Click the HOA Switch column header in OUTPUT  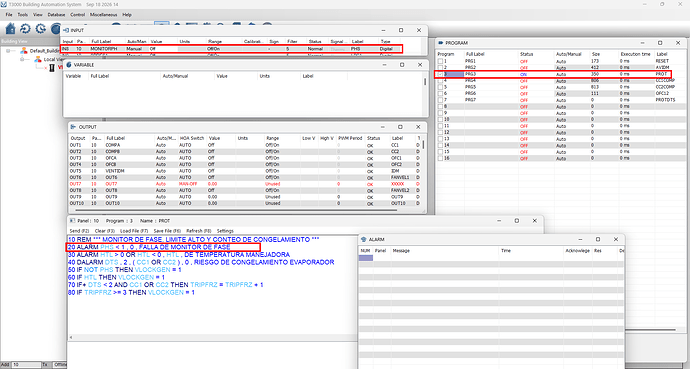pyautogui.click(x=192, y=138)
